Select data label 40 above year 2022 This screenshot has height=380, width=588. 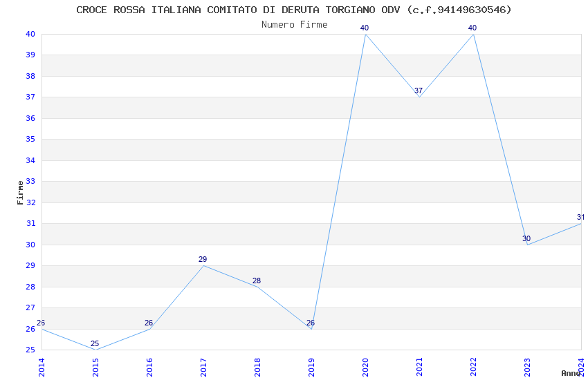point(472,28)
